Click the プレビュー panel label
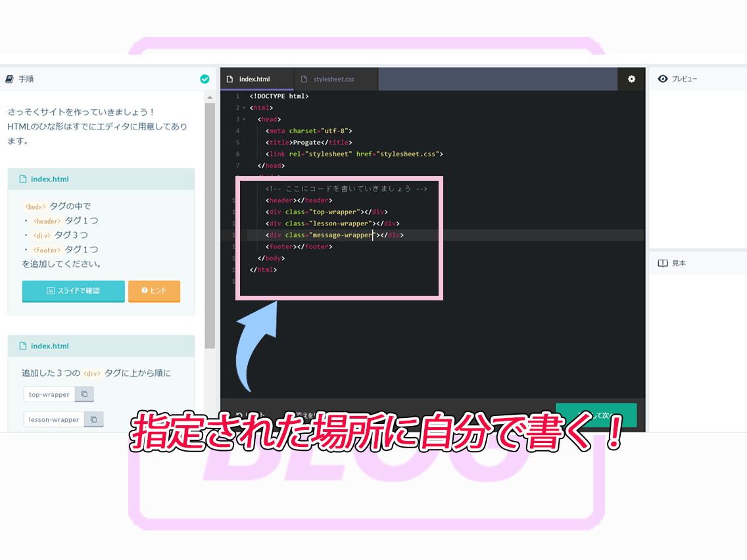This screenshot has height=560, width=747. tap(685, 79)
